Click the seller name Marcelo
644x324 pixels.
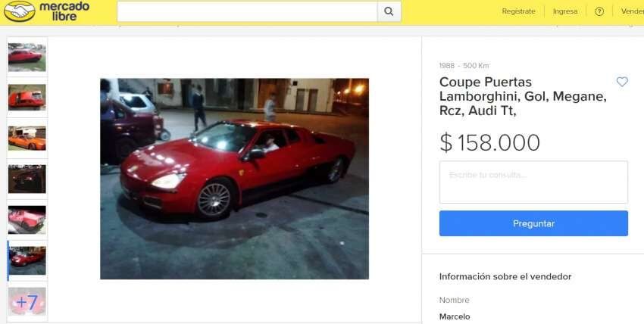pyautogui.click(x=455, y=316)
